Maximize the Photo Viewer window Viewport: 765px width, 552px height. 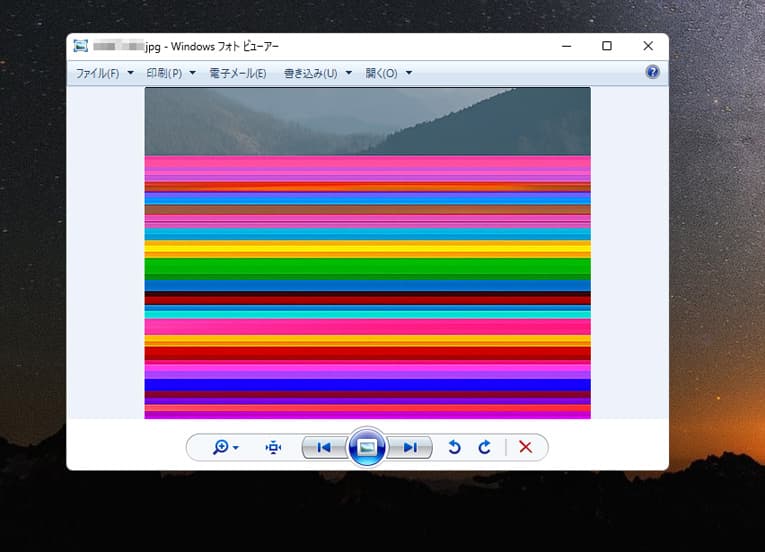(x=607, y=46)
